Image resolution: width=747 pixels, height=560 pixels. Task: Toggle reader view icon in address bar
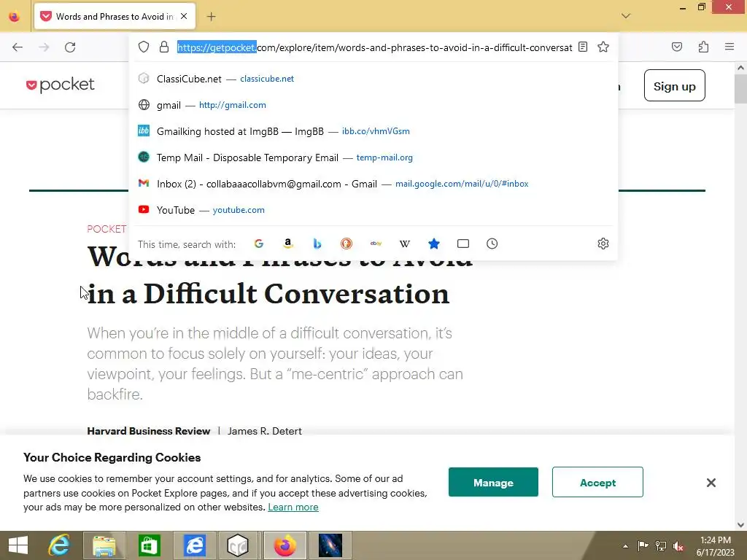(x=583, y=47)
